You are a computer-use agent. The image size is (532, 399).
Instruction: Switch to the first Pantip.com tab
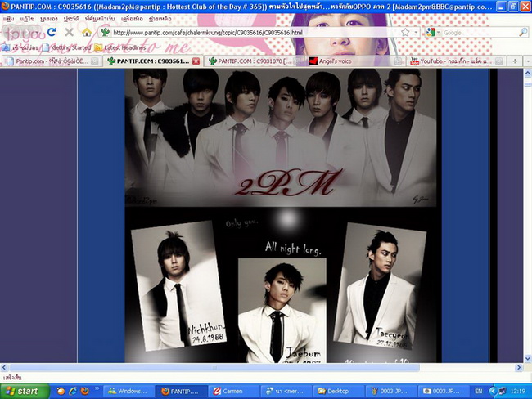pyautogui.click(x=52, y=61)
